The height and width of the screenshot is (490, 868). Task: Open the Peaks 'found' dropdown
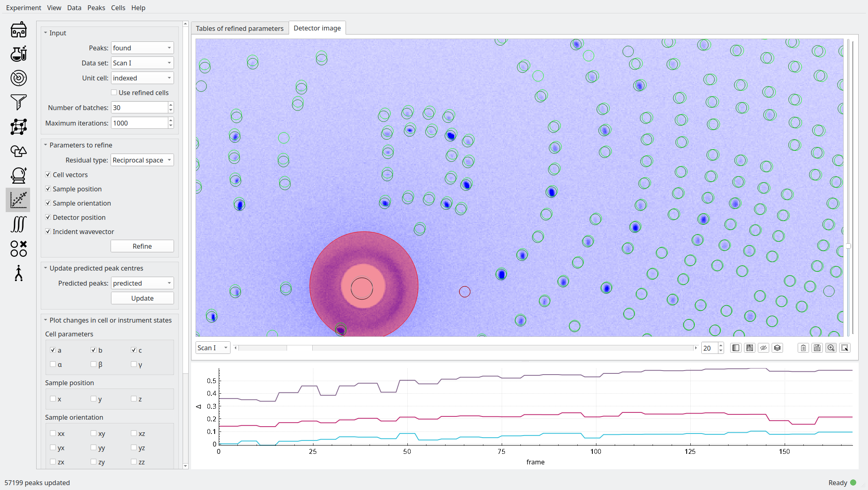click(142, 48)
